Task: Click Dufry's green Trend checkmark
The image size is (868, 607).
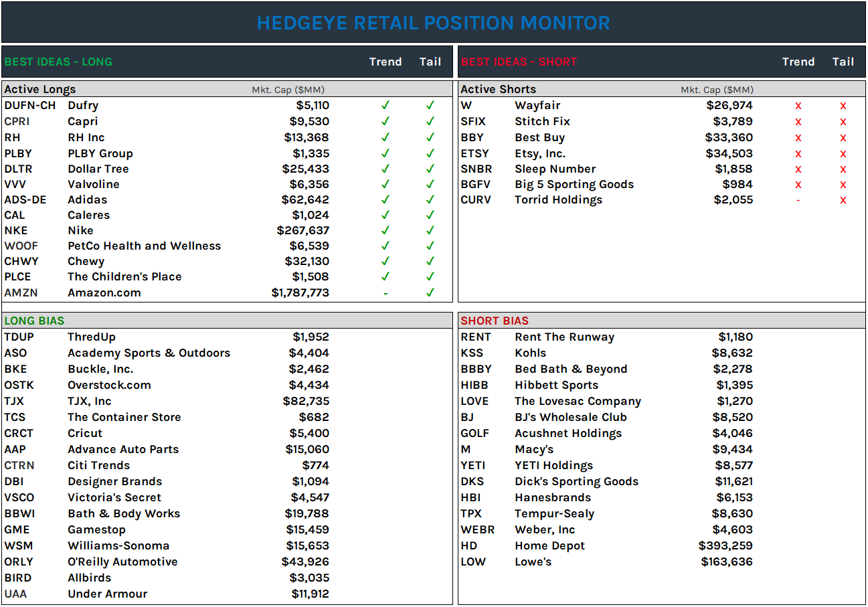Action: [x=385, y=106]
